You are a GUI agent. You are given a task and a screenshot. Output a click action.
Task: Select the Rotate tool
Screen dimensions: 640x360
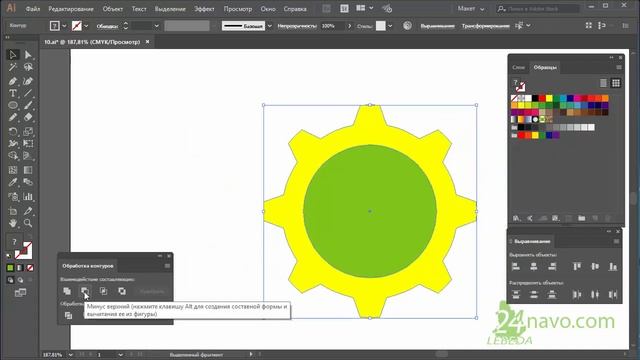pyautogui.click(x=13, y=131)
